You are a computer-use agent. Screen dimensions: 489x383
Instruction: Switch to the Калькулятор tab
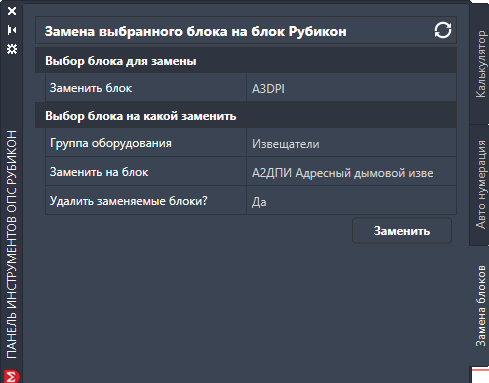480,64
